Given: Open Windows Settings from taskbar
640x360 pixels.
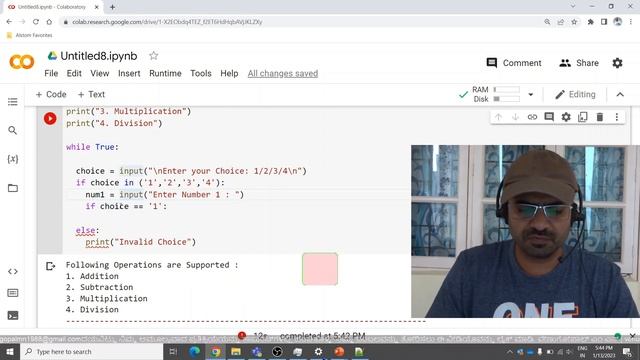Looking at the screenshot, I should (318, 351).
